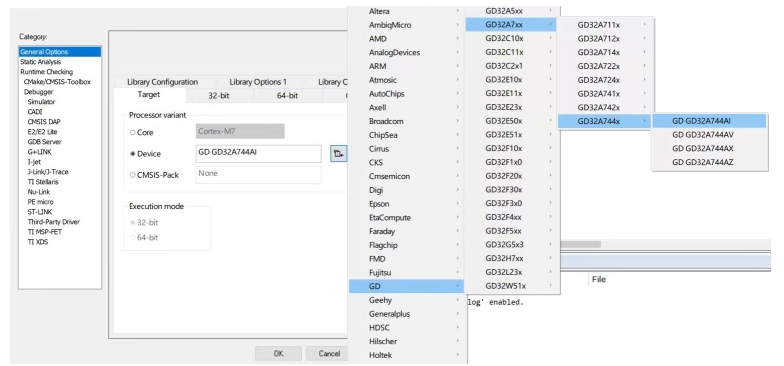Screen dimensions: 784x366
Task: Open the GD32A722x series submenu
Action: click(604, 66)
